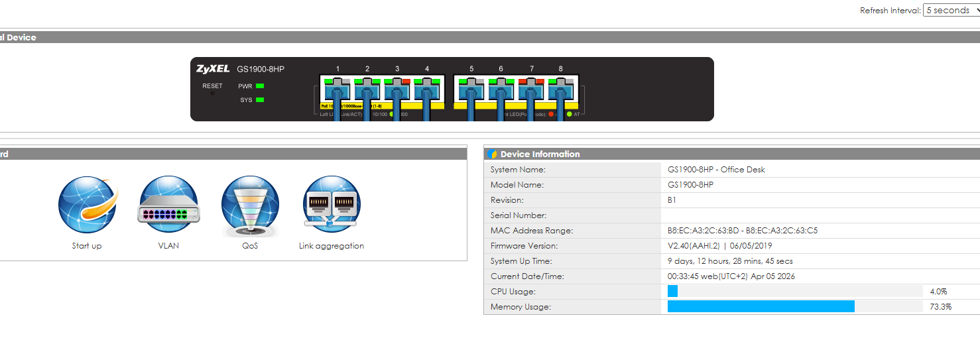Click the SYS LED indicator
The height and width of the screenshot is (354, 980).
260,100
